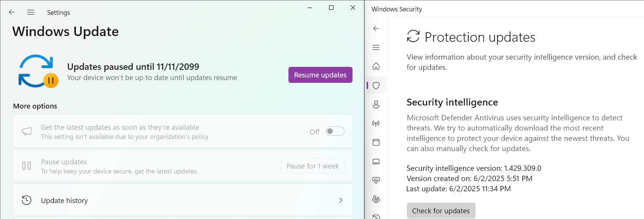Click "Version created on: 6/2/2025 5:51 PM"
The height and width of the screenshot is (219, 644).
click(469, 178)
